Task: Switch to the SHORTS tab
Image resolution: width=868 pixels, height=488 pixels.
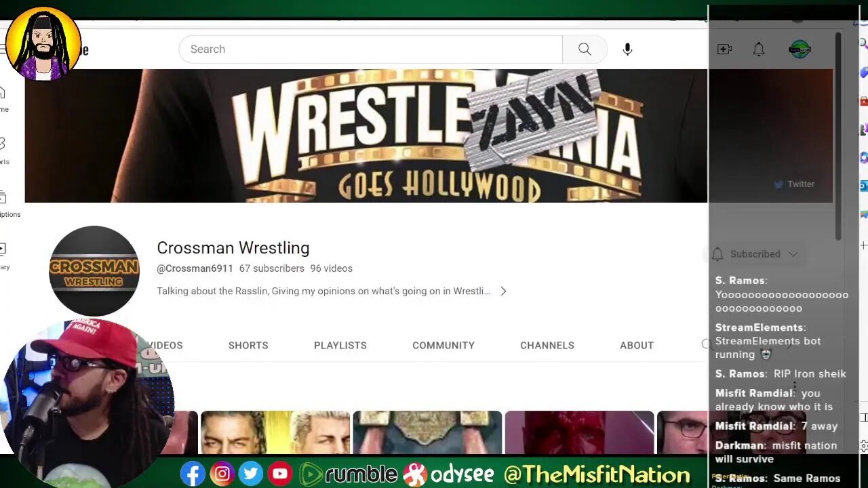Action: click(x=248, y=345)
